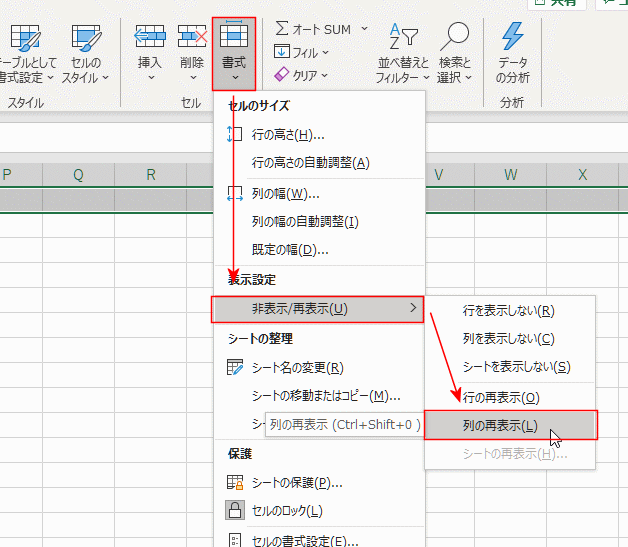This screenshot has height=547, width=628.
Task: Click データの分析 (Analyze Data) icon
Action: pyautogui.click(x=512, y=38)
